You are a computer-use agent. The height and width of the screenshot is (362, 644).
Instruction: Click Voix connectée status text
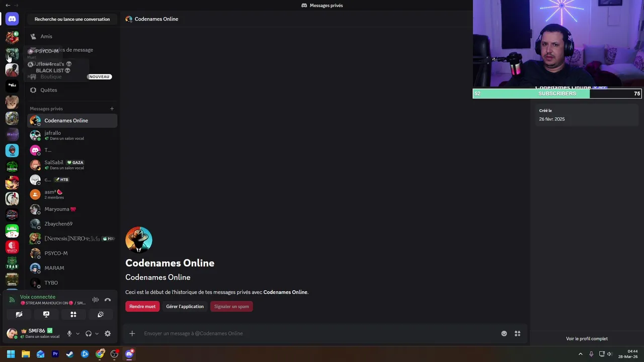point(38,297)
